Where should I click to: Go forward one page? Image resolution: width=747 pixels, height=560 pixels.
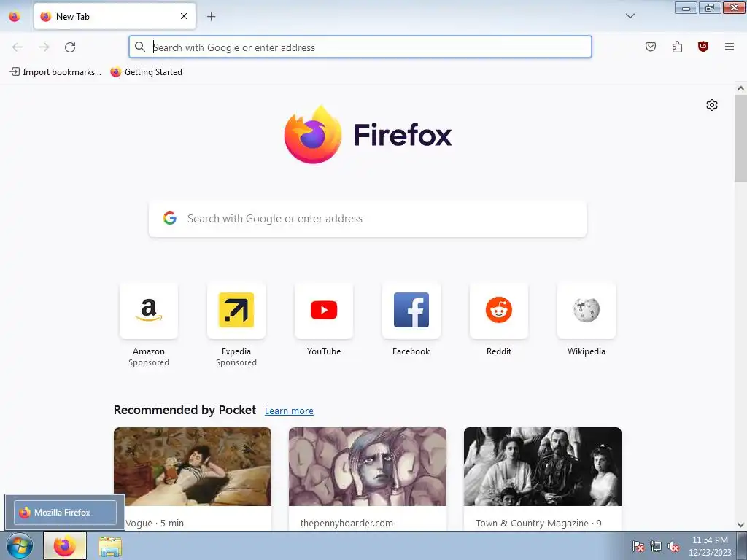pos(44,47)
